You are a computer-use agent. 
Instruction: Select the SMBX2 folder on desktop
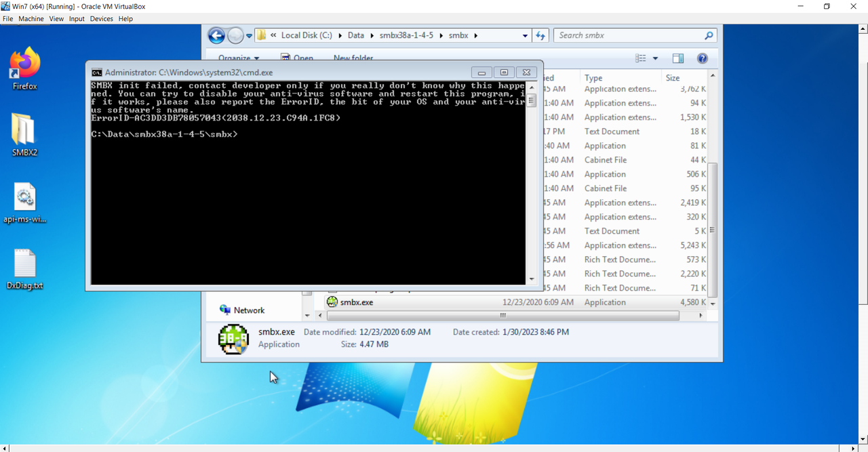pyautogui.click(x=24, y=134)
